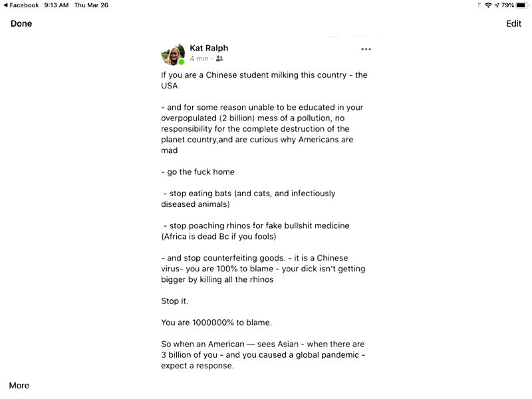
Task: Click the first paragraph of the post
Action: (x=264, y=80)
